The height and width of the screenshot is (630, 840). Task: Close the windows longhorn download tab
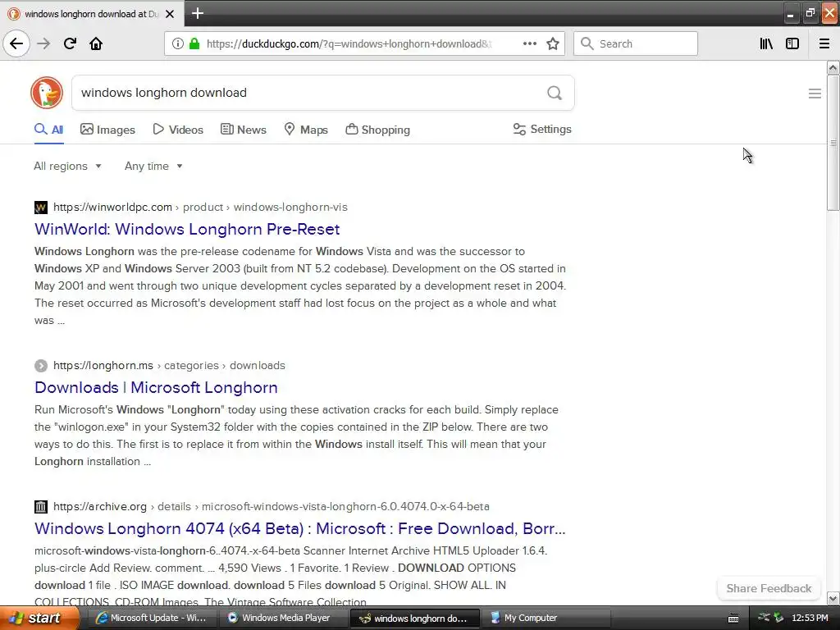(x=170, y=14)
